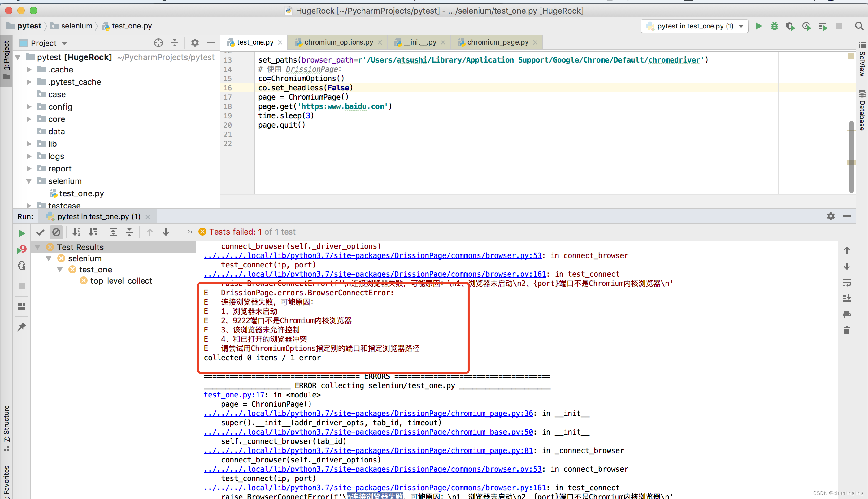Screen dimensions: 868x499
Task: Start debugging with the bug icon
Action: pos(775,26)
